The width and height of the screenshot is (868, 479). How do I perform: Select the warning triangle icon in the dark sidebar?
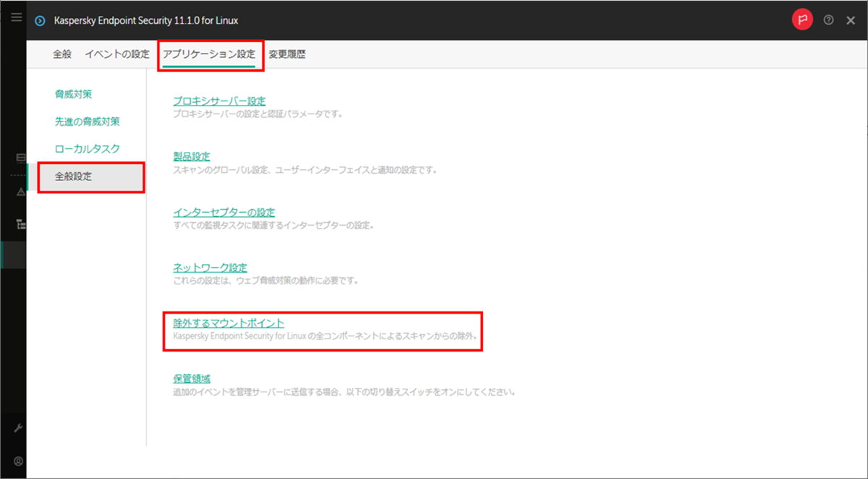20,192
